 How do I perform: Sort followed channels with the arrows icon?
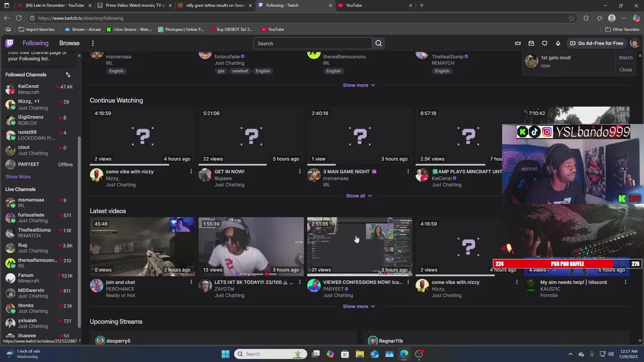(x=68, y=74)
